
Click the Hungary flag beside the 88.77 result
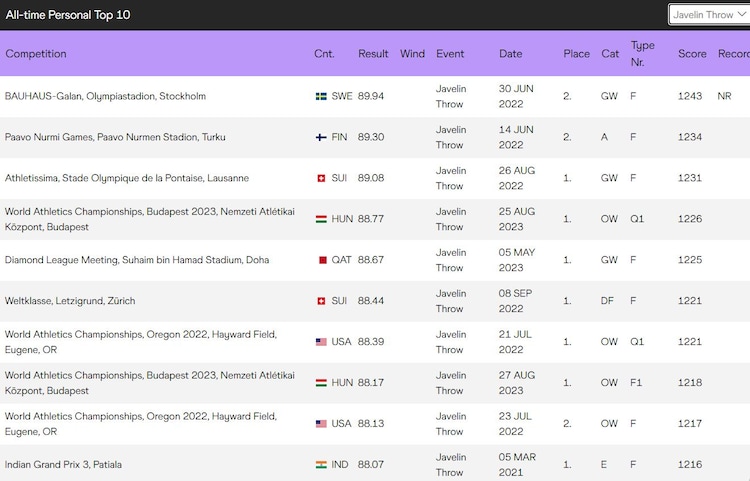[321, 219]
